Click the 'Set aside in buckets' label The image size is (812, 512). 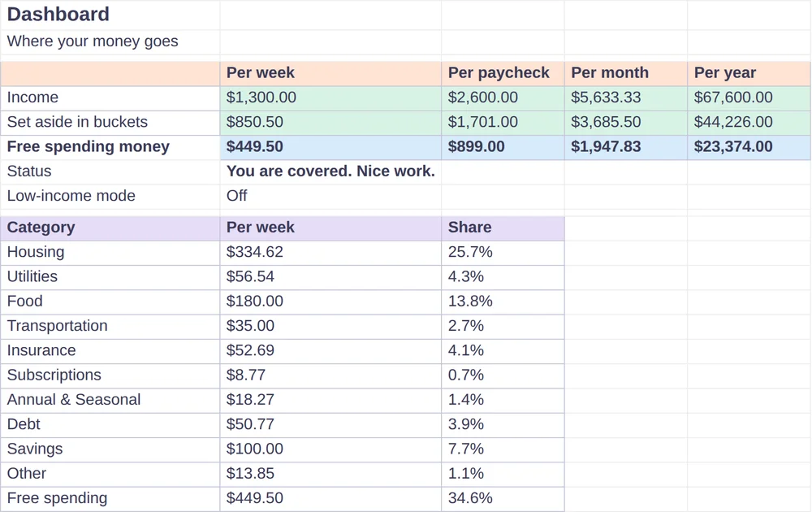click(x=110, y=123)
